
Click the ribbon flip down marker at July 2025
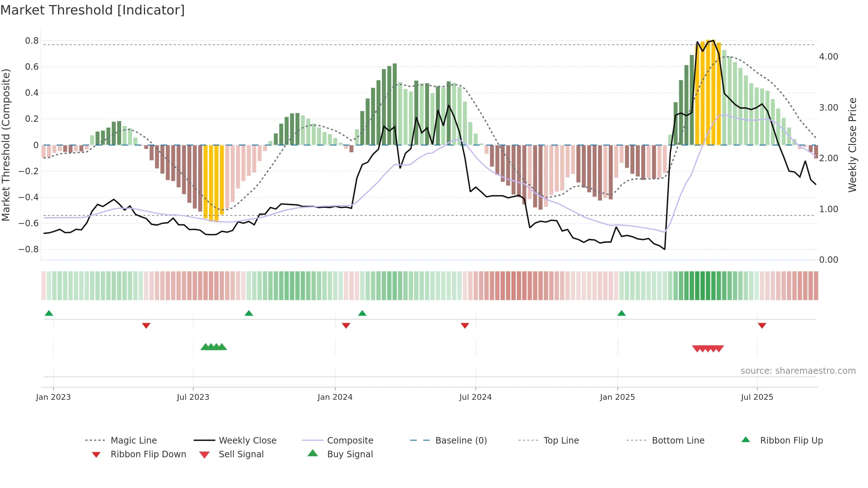click(x=762, y=326)
